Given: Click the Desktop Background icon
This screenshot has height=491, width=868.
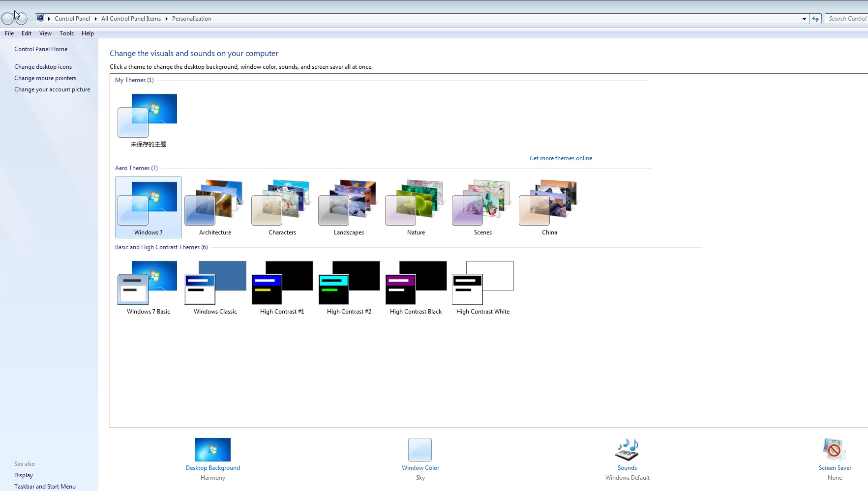Looking at the screenshot, I should [213, 450].
